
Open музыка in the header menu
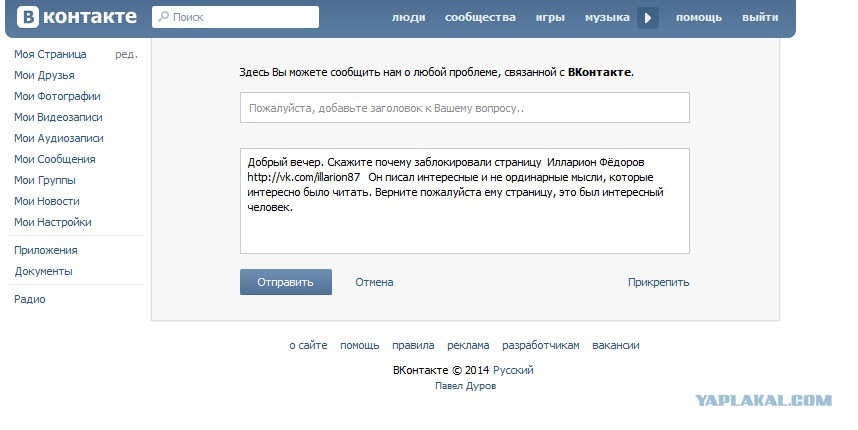coord(607,18)
